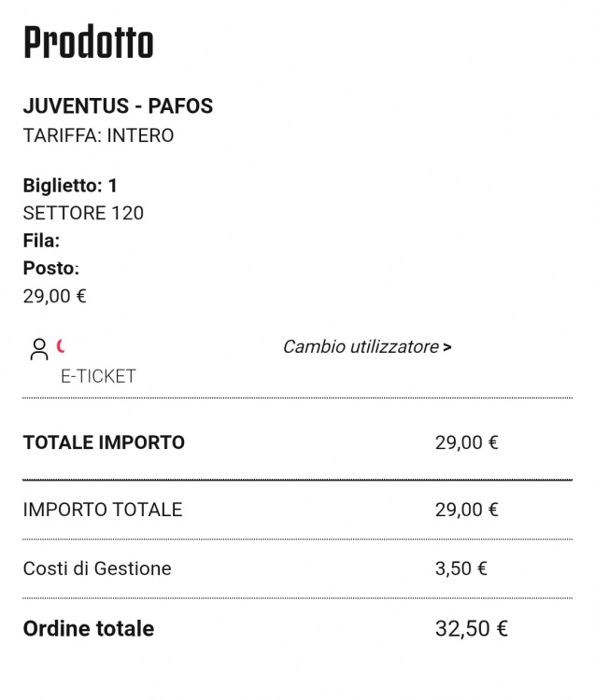The height and width of the screenshot is (700, 595).
Task: Click the IMPORTO TOTALE row label
Action: [103, 510]
